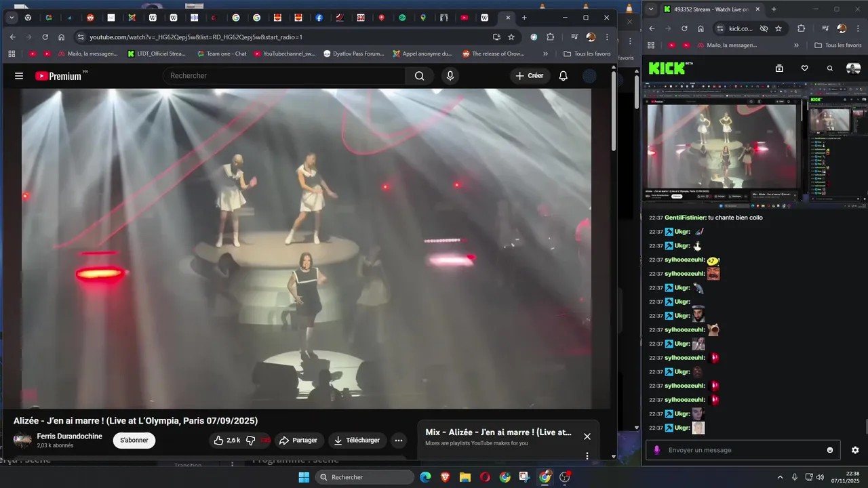This screenshot has height=488, width=868.
Task: Open Chrome three-dot menu in YouTube window
Action: pyautogui.click(x=607, y=37)
